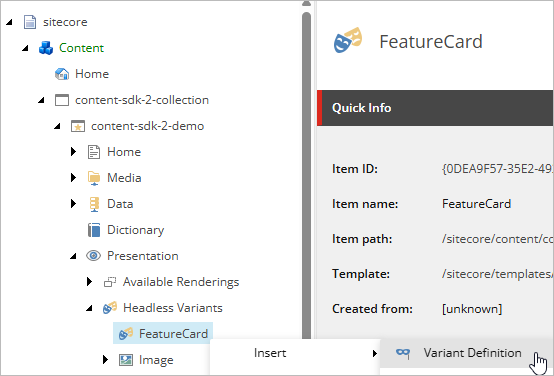Select the FeatureCard tree item
Viewport: 554px width, 376px height.
click(x=163, y=333)
